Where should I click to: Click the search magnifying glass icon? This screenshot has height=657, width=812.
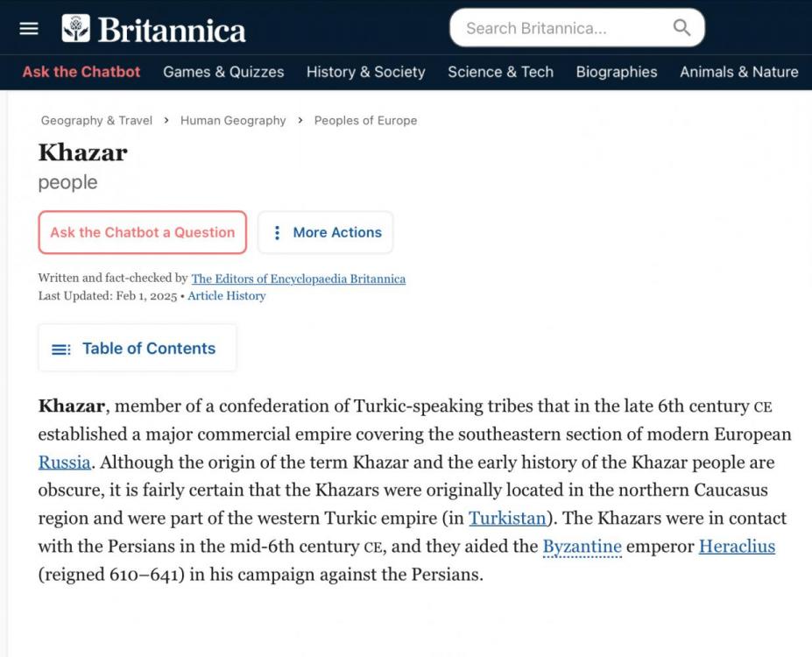point(681,28)
